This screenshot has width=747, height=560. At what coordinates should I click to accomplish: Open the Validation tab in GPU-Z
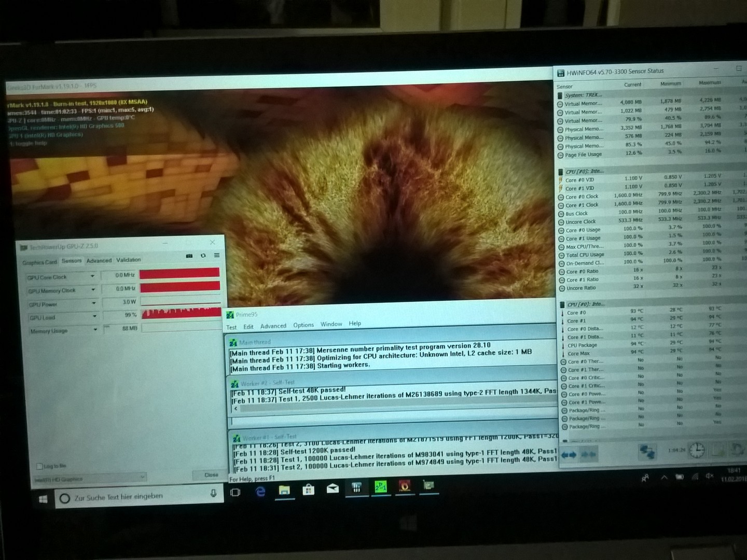(x=129, y=259)
